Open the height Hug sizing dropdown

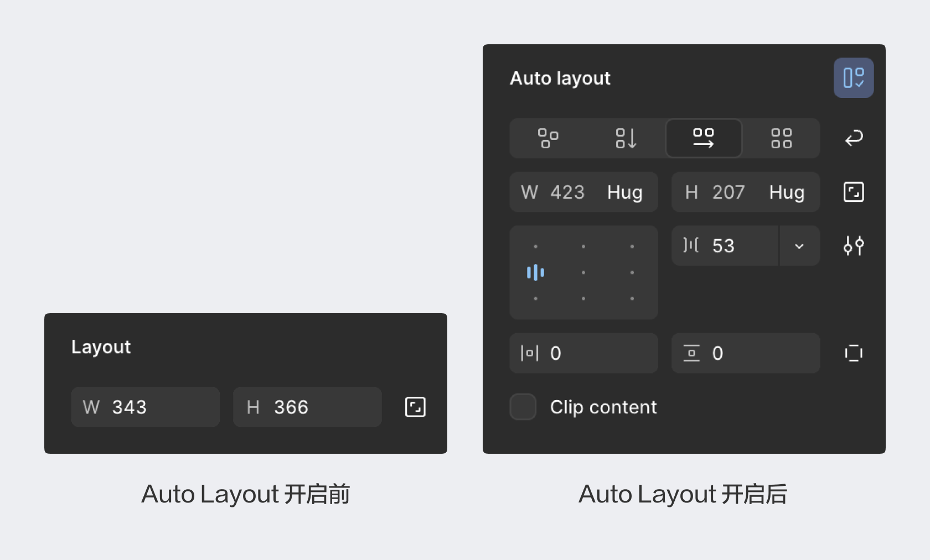tap(786, 192)
